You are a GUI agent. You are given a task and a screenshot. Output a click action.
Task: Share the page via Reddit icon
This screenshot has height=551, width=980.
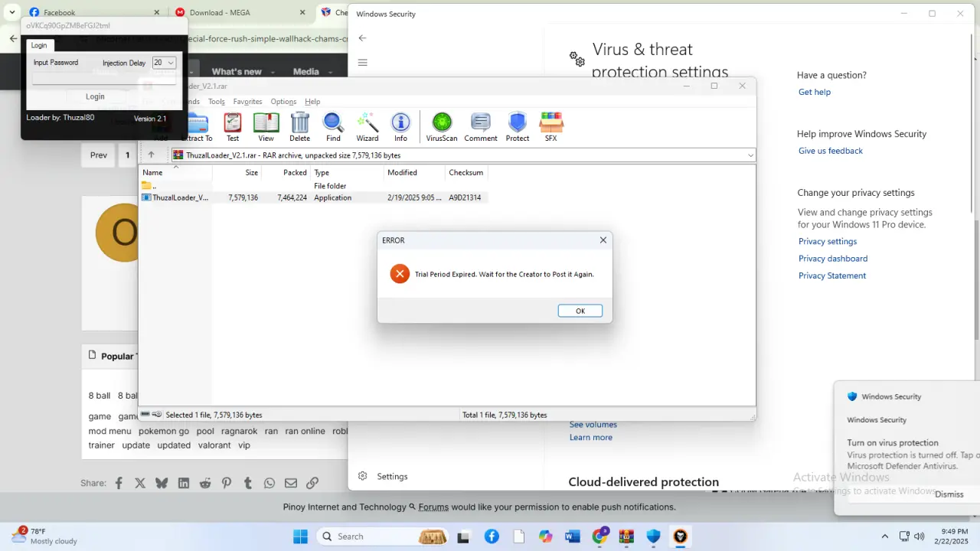(x=205, y=483)
